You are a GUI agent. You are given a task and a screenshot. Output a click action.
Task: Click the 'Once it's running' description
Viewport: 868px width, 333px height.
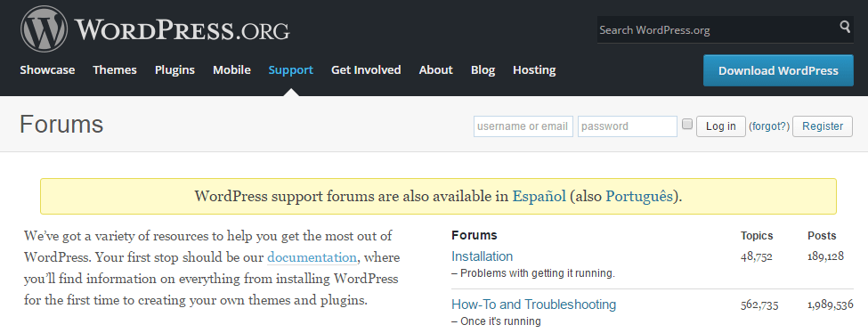(497, 321)
